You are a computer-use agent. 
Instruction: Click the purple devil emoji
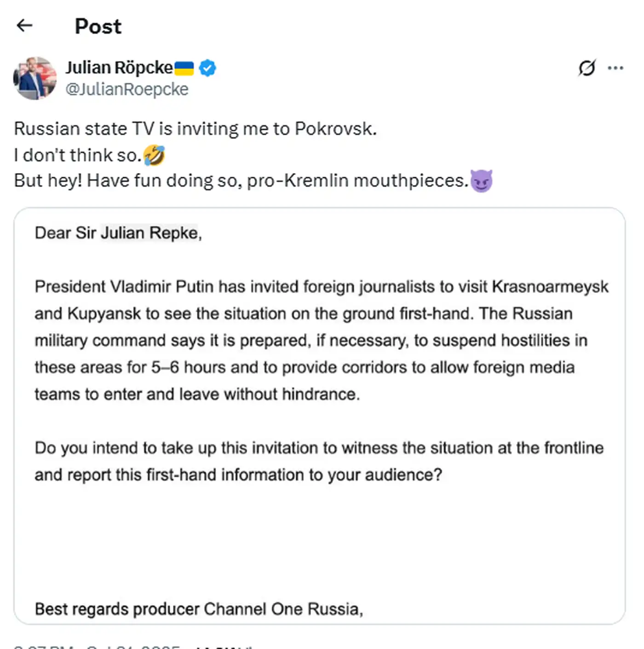point(481,180)
